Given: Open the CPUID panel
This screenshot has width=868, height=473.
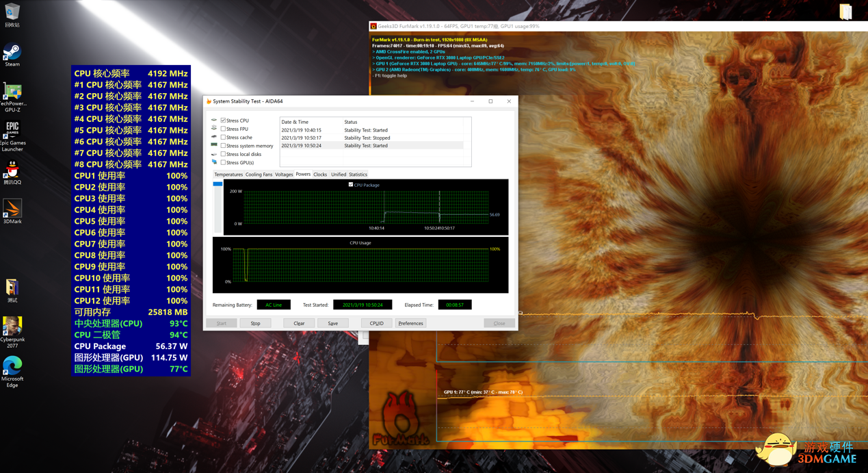Looking at the screenshot, I should (376, 323).
